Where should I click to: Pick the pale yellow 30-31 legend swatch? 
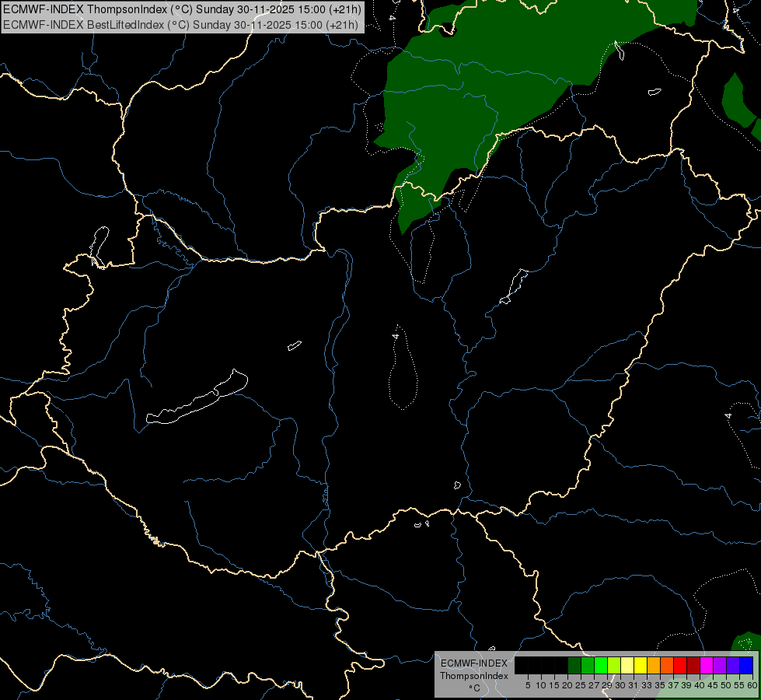(x=627, y=665)
